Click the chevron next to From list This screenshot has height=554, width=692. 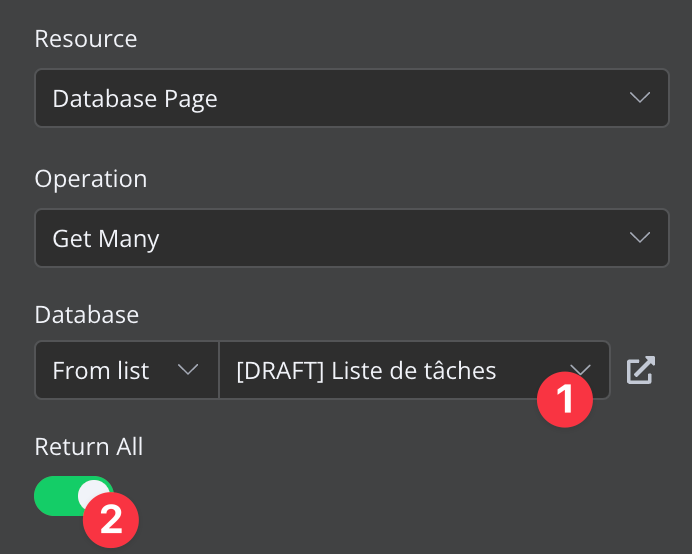click(x=187, y=370)
